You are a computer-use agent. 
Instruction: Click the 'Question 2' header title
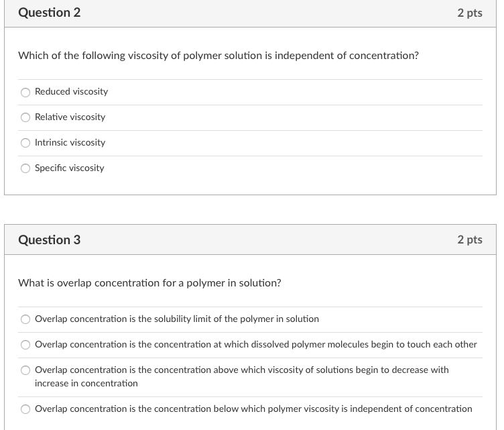[50, 13]
